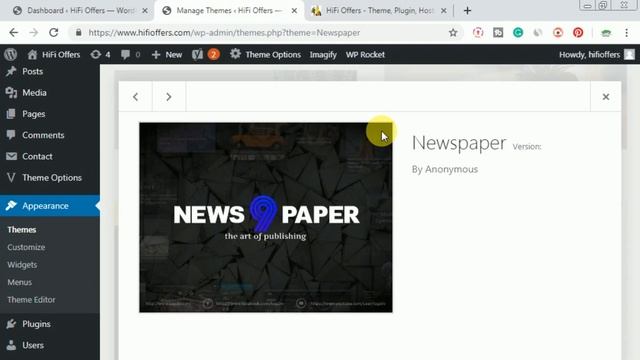Click the Anonymous author link
The height and width of the screenshot is (360, 640).
[451, 169]
